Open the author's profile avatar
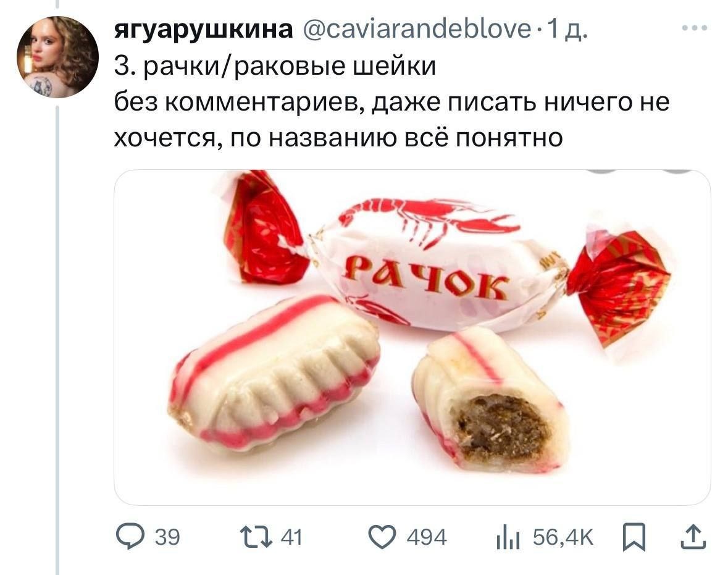Screen dimensions: 728x575 click(57, 57)
